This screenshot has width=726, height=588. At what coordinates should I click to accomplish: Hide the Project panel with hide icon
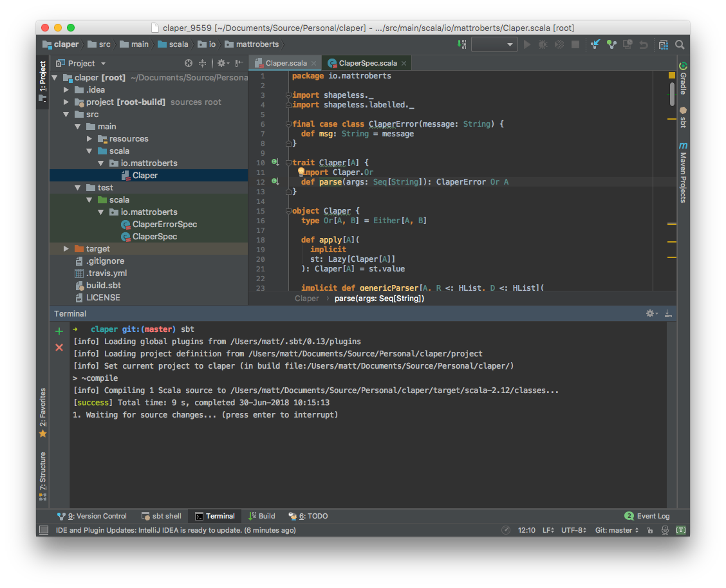pyautogui.click(x=239, y=64)
